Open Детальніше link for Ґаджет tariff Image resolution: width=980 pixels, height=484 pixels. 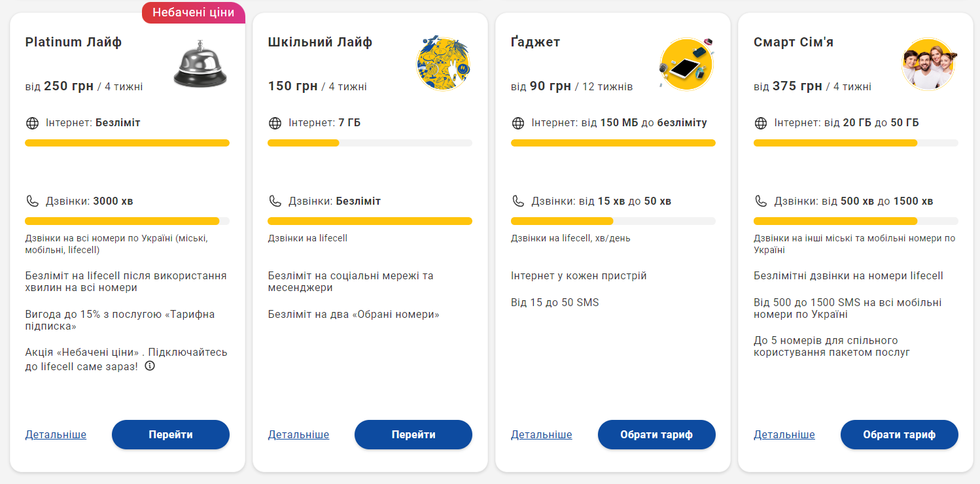click(541, 435)
